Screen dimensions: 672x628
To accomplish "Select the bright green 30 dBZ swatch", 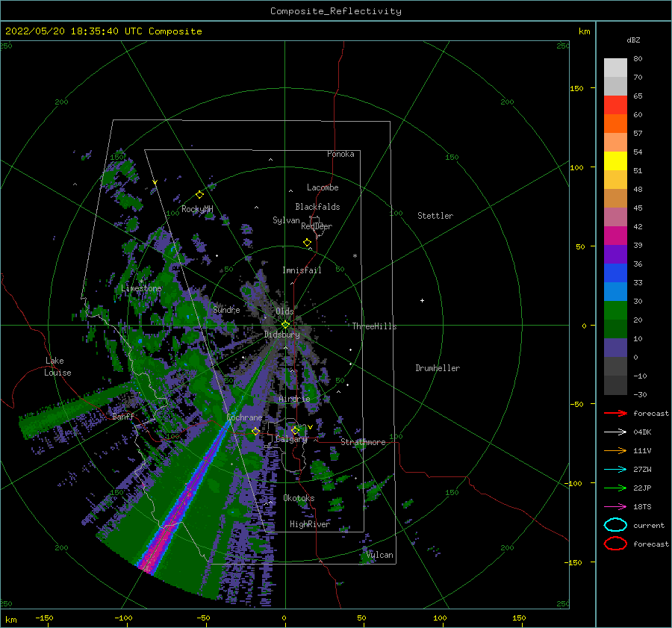I will point(615,311).
